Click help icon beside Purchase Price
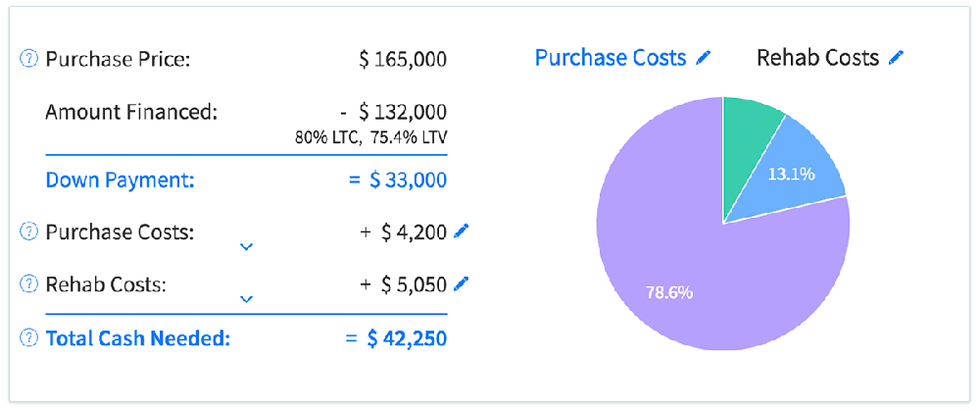This screenshot has width=980, height=411. pos(28,59)
